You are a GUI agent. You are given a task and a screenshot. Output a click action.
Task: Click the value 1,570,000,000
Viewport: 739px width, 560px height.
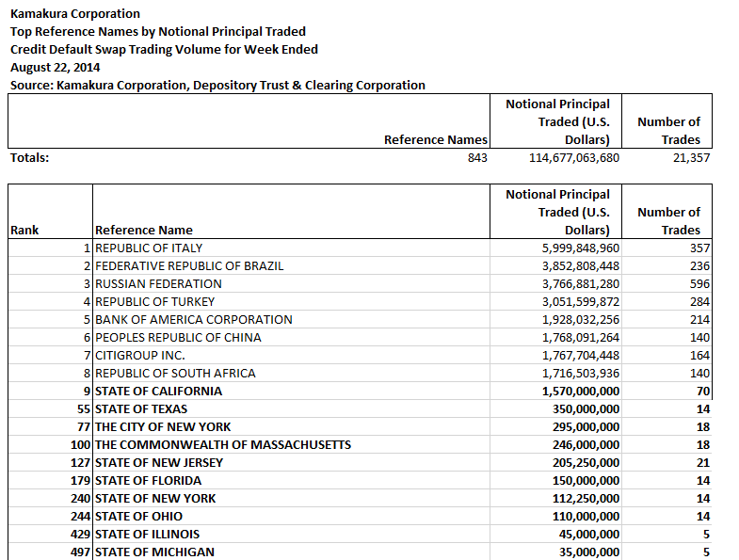581,392
